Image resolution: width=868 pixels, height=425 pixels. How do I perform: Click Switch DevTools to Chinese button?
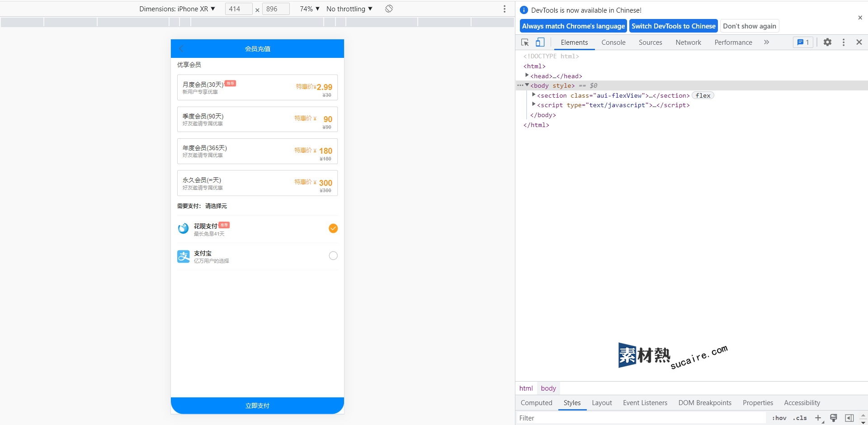pos(673,26)
